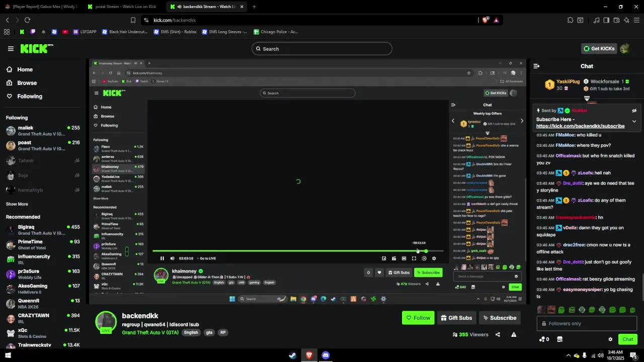Open Grand Theft Auto V (GTA) category link
Screen dimensions: 644x362
pyautogui.click(x=150, y=332)
